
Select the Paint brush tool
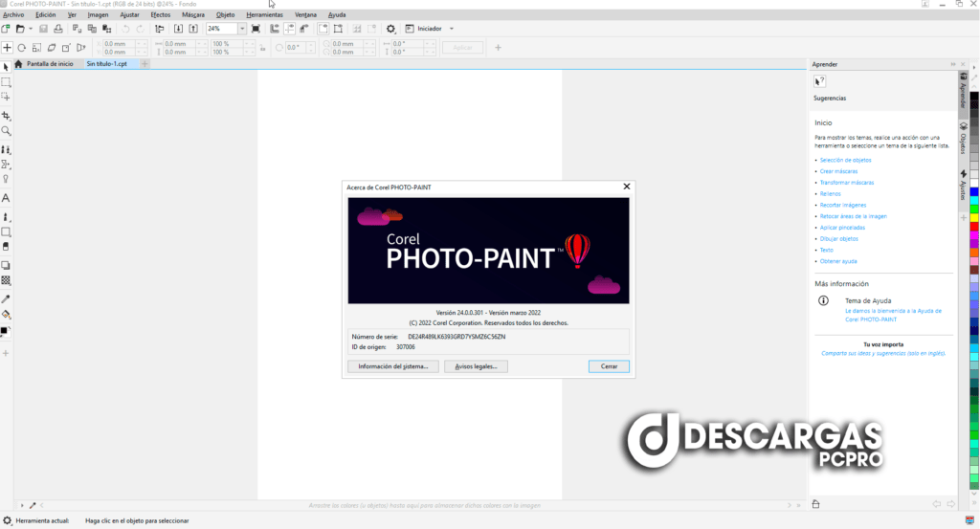coord(6,217)
